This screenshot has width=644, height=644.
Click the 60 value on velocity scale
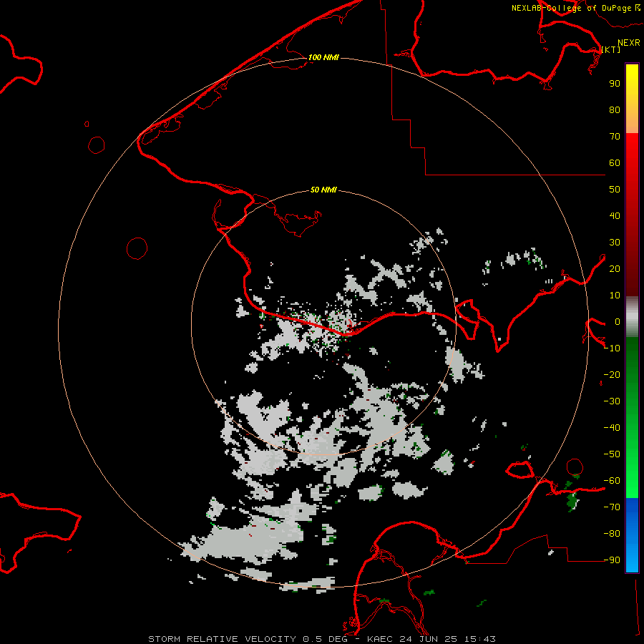(x=615, y=163)
